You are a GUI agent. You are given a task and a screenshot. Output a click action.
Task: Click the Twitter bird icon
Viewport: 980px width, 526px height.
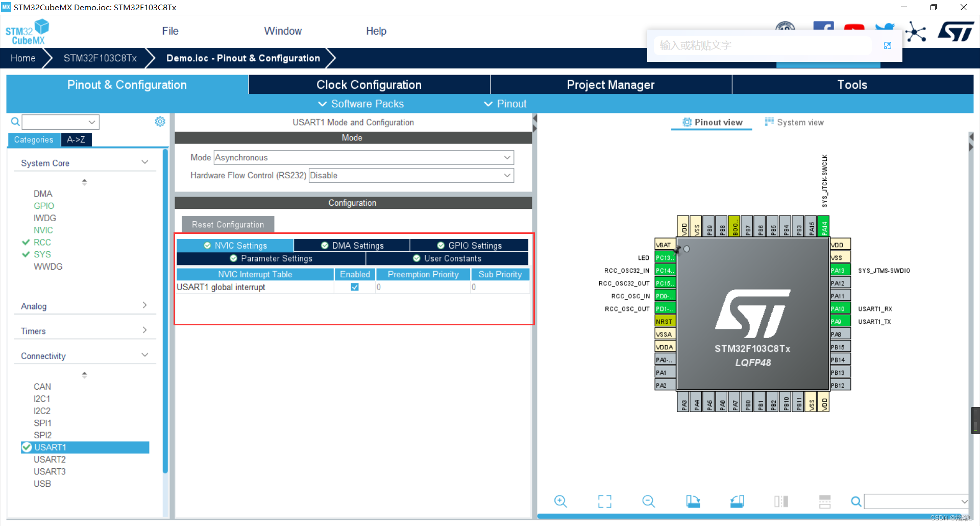click(885, 27)
